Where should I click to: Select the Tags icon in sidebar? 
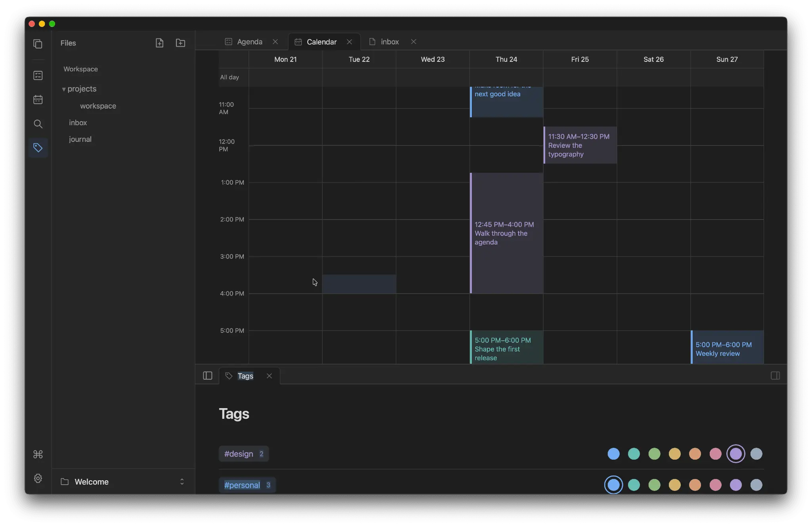[38, 148]
